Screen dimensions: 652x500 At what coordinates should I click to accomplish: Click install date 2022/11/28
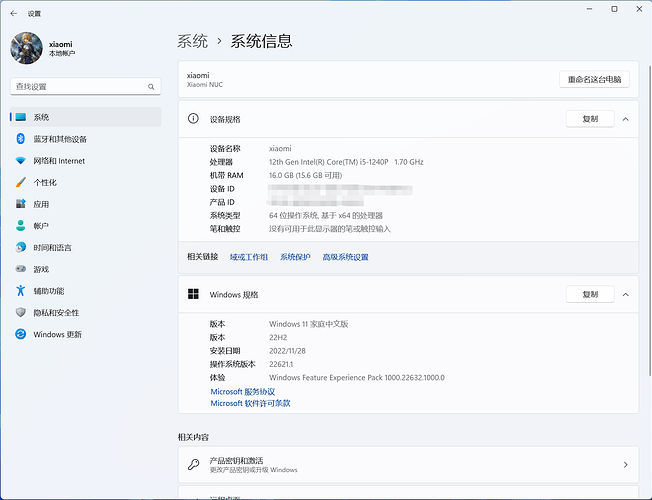coord(287,351)
